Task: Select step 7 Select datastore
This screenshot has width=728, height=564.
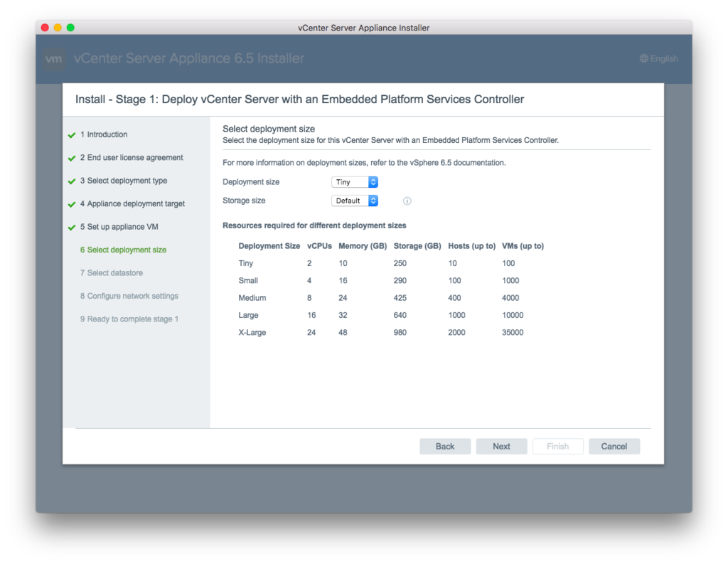Action: [112, 272]
